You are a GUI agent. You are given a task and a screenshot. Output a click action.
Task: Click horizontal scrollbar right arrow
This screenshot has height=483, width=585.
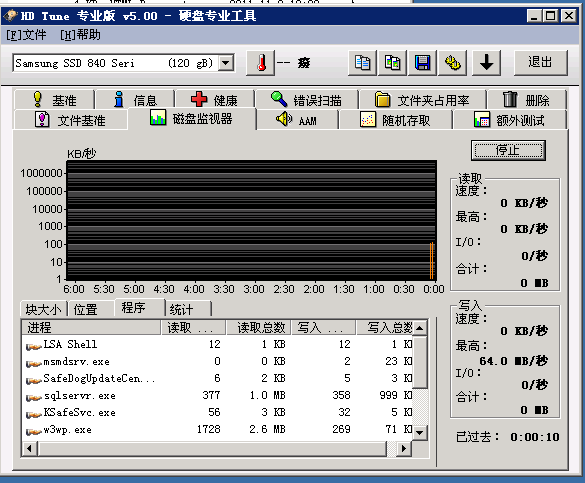pos(404,448)
